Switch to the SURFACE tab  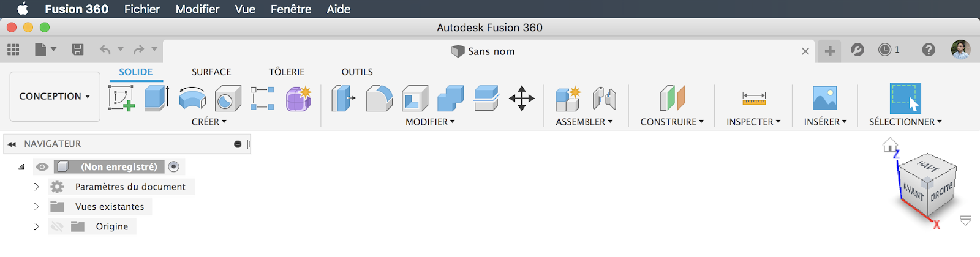(211, 72)
